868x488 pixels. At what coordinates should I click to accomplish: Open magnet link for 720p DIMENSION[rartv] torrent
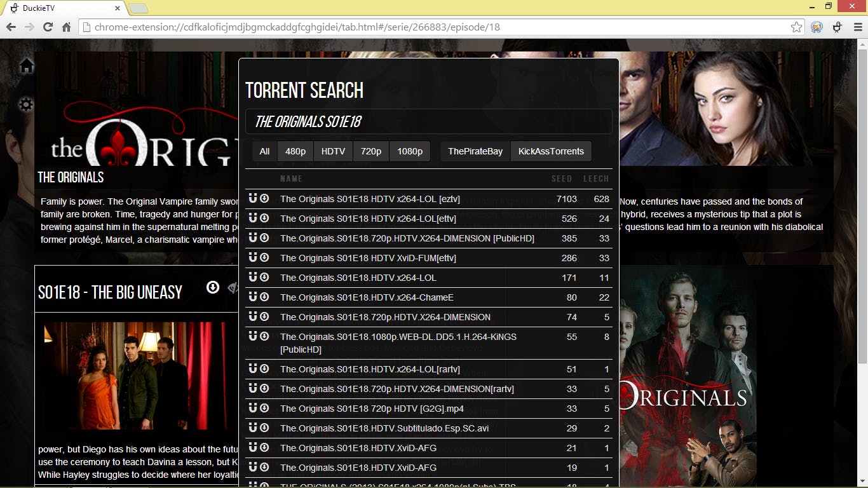pyautogui.click(x=252, y=388)
